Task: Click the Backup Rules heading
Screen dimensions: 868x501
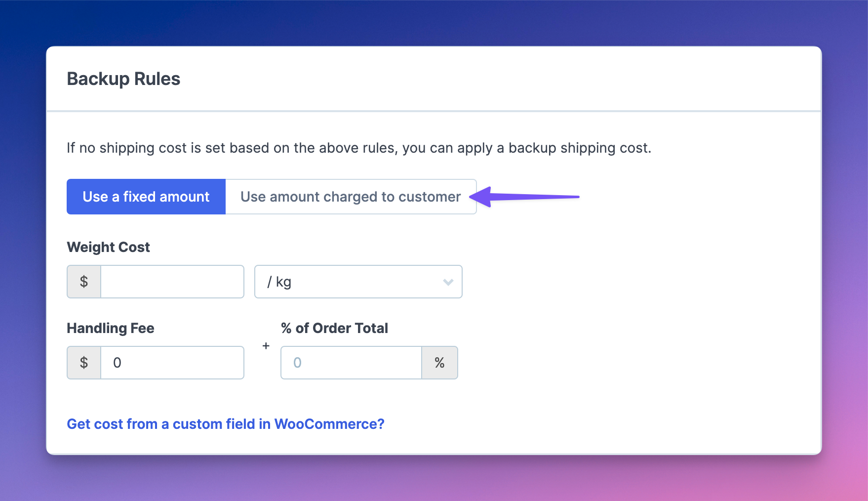Action: coord(123,79)
